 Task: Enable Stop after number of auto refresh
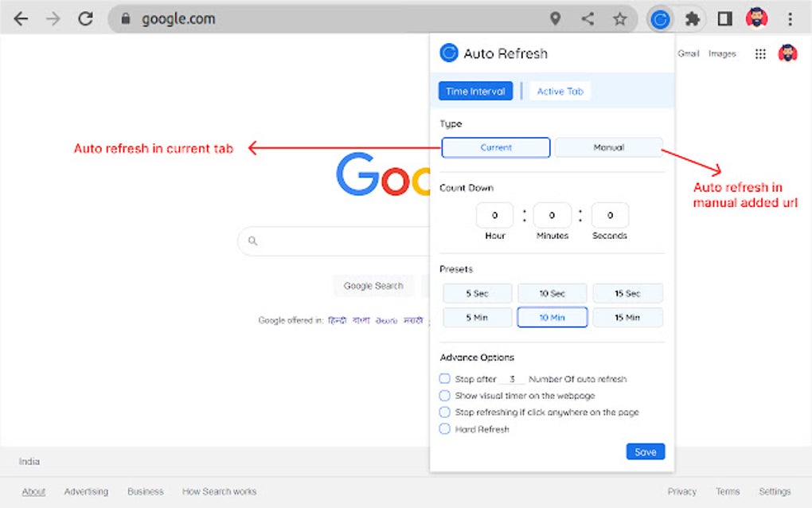click(445, 378)
